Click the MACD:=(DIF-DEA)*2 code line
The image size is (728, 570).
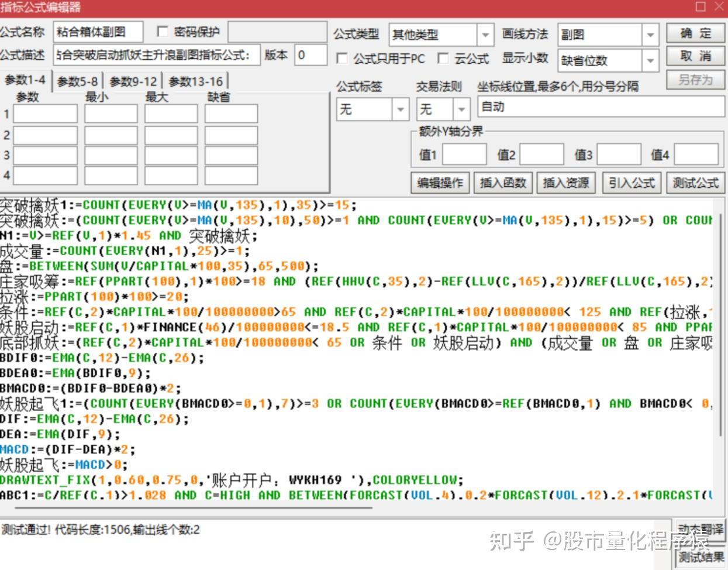pyautogui.click(x=68, y=449)
